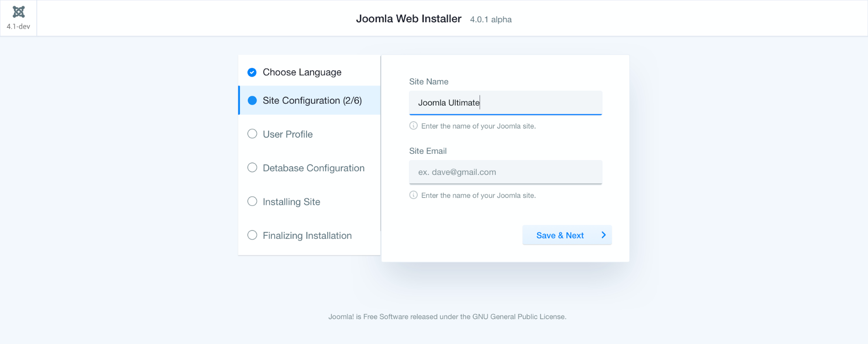Click the hint text below Site Name
868x344 pixels.
pyautogui.click(x=479, y=126)
